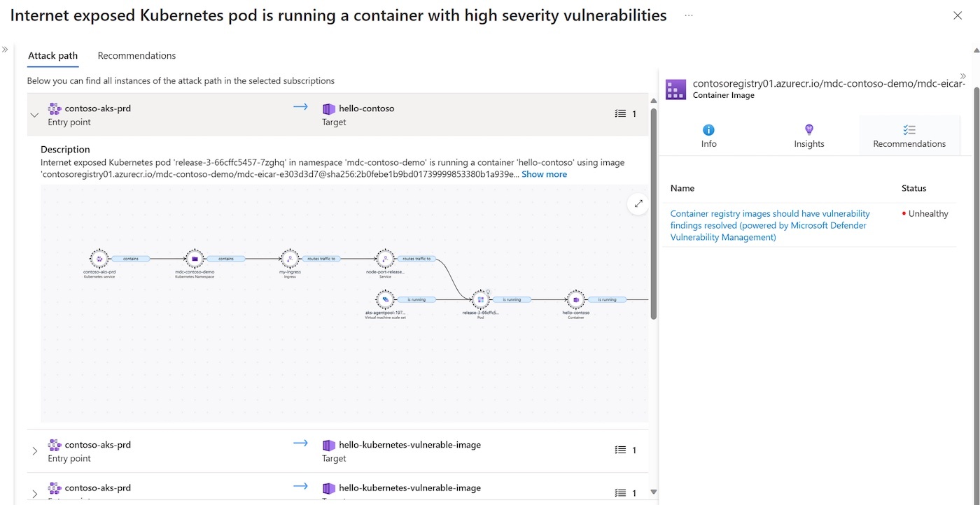
Task: Expand the attack path graph to fullscreen
Action: pyautogui.click(x=638, y=204)
